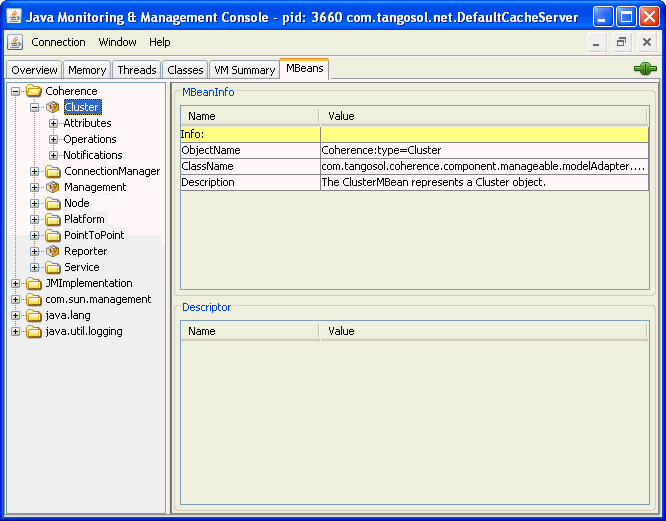Click the Description row label
Screen dimensions: 666x521
(250, 182)
